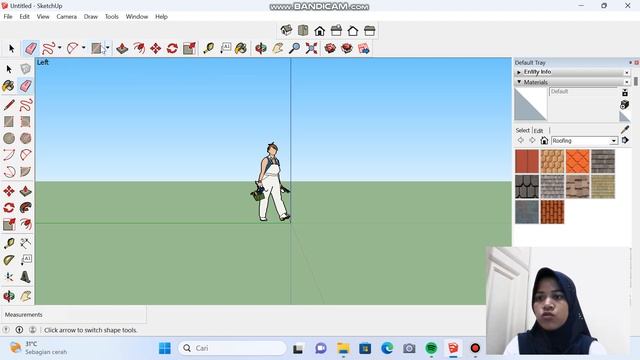640x360 pixels.
Task: Pick the orange diamond tile roofing swatch
Action: point(577,161)
